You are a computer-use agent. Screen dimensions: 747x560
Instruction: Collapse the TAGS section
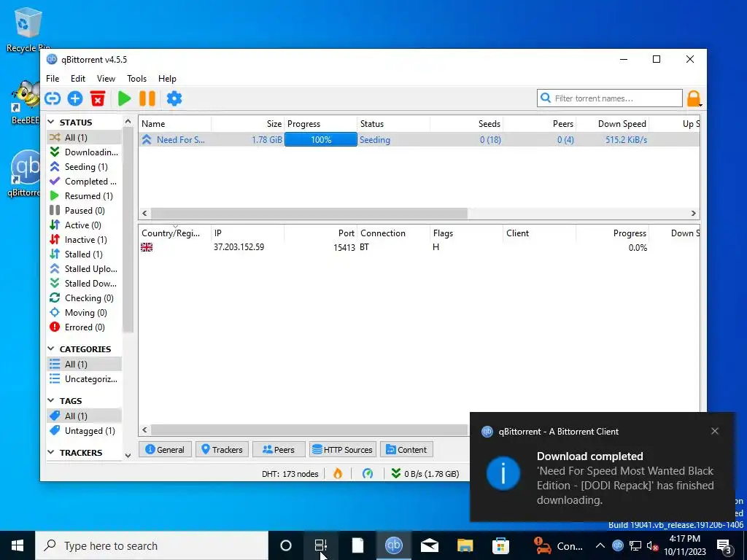pyautogui.click(x=51, y=401)
